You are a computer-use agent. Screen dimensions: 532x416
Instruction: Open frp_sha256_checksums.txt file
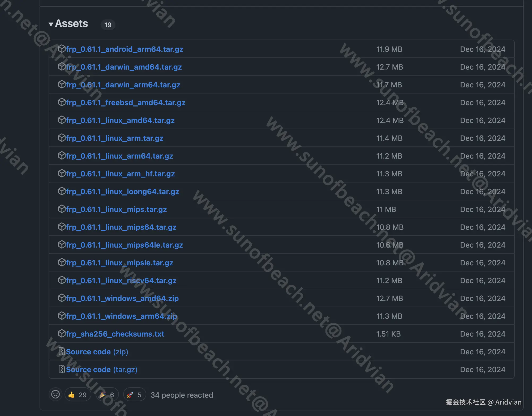click(x=115, y=334)
